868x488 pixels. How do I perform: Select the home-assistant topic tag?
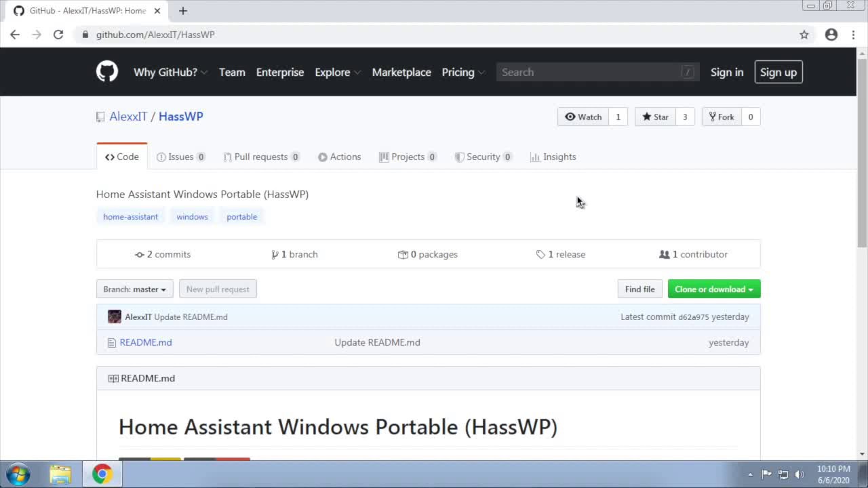pyautogui.click(x=130, y=217)
